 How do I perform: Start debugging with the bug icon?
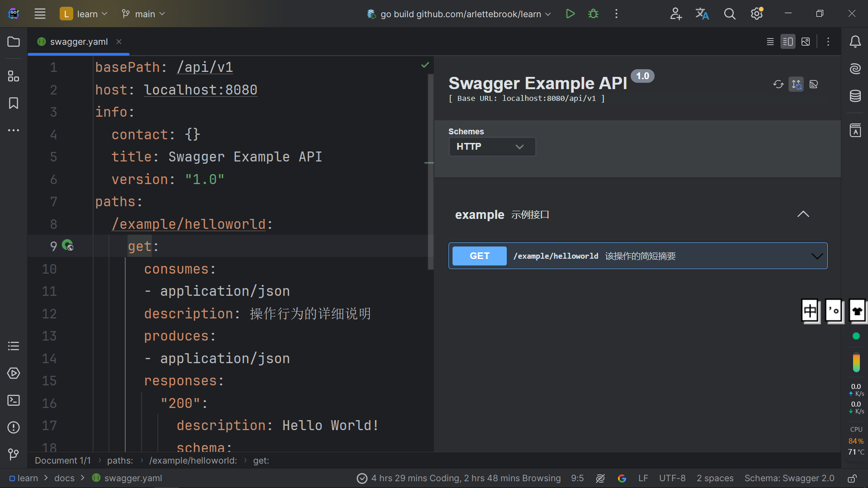tap(593, 14)
